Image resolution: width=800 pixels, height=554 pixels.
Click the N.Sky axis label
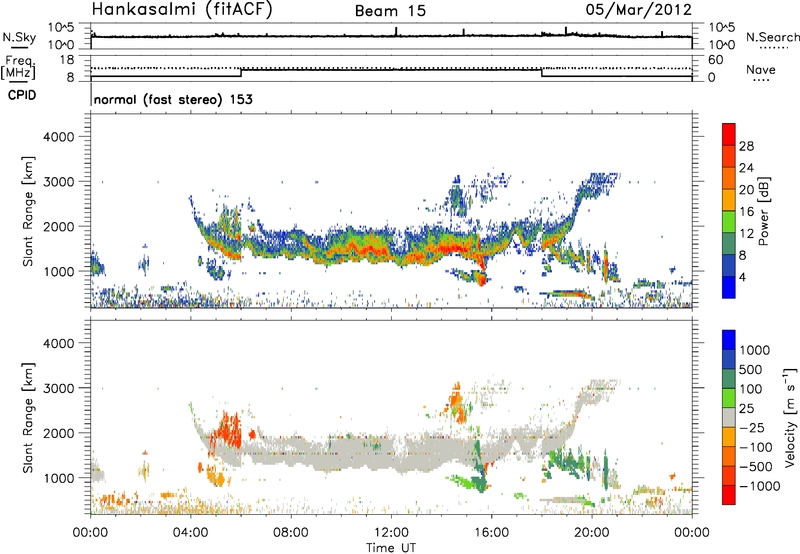click(19, 37)
